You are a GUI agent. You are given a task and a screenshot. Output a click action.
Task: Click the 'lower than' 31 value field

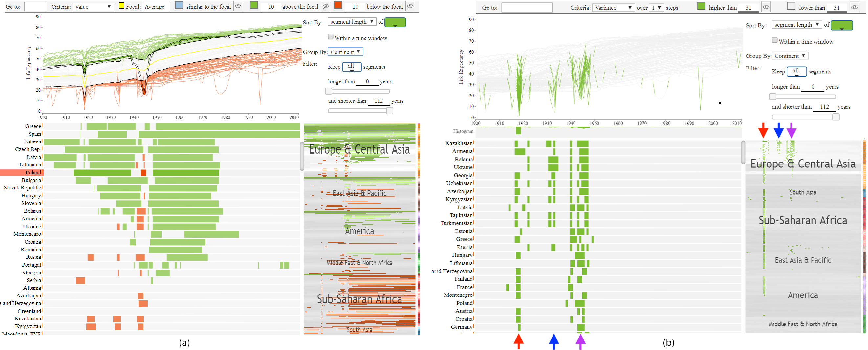837,8
